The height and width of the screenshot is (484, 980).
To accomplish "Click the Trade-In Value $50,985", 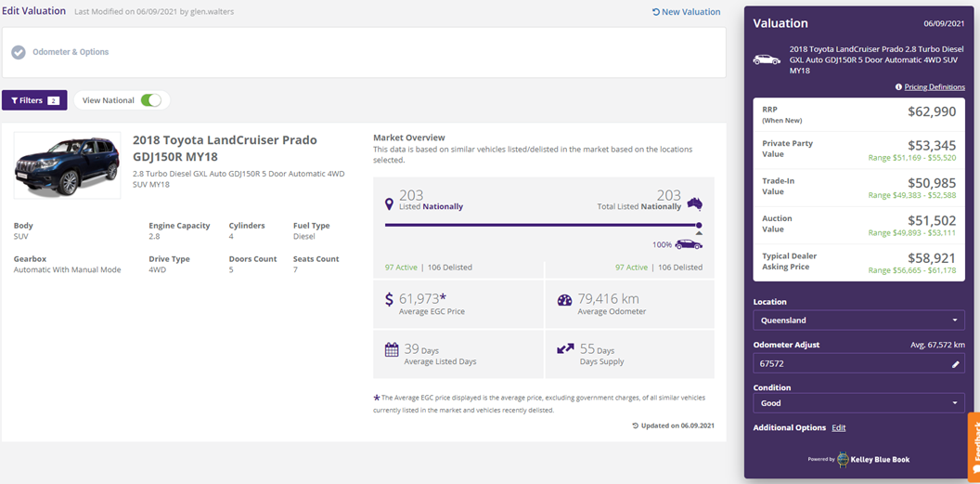I will click(x=932, y=183).
